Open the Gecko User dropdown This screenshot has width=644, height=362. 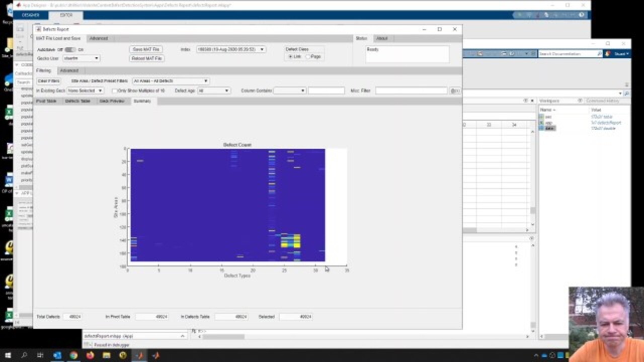pos(81,58)
